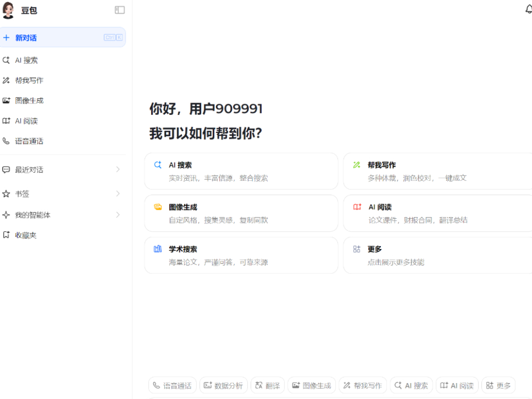Open the AI 阅读 card
This screenshot has width=532, height=399.
tap(438, 213)
